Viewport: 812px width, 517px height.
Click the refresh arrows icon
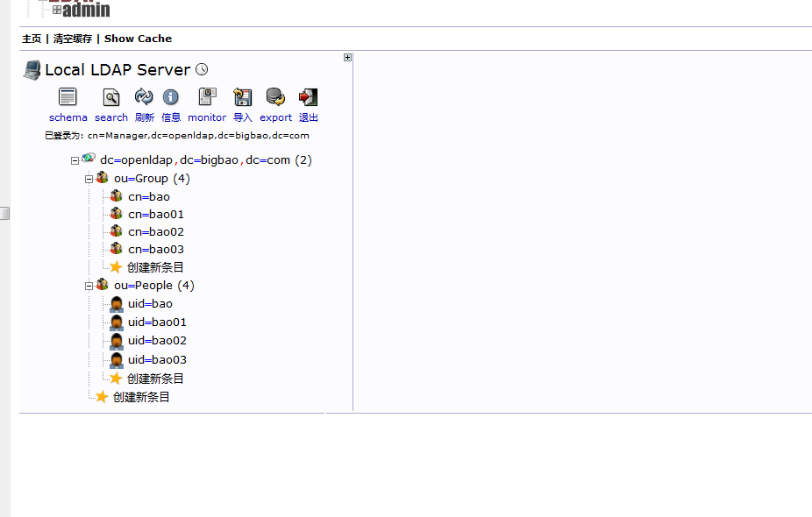[x=144, y=96]
